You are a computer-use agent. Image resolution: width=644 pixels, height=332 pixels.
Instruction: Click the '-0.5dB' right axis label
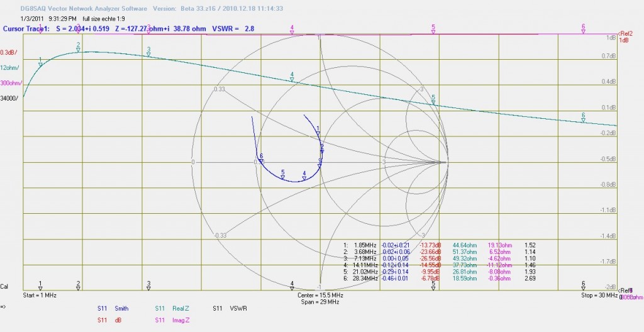point(609,159)
